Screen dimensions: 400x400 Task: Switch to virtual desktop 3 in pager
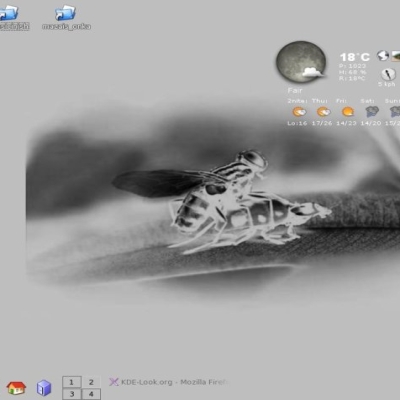(x=71, y=394)
